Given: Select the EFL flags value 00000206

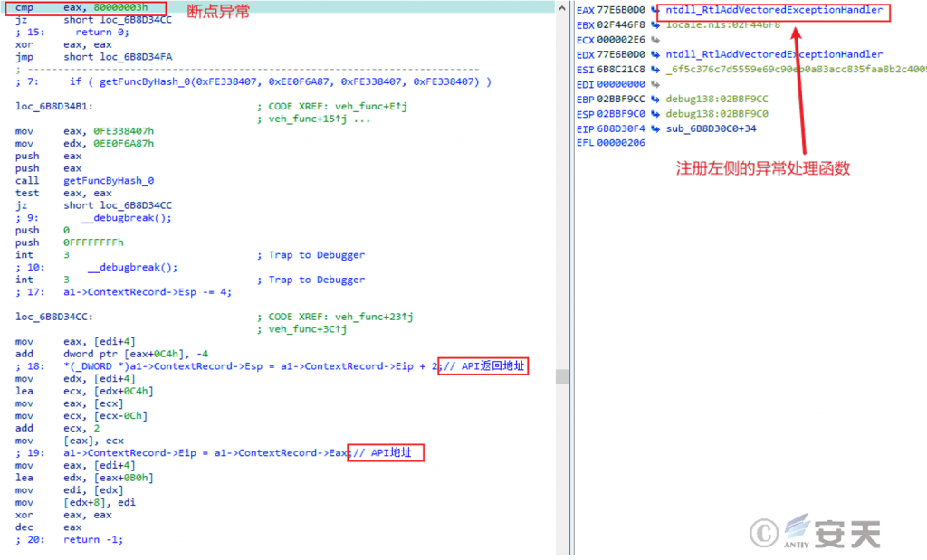Looking at the screenshot, I should pos(621,143).
